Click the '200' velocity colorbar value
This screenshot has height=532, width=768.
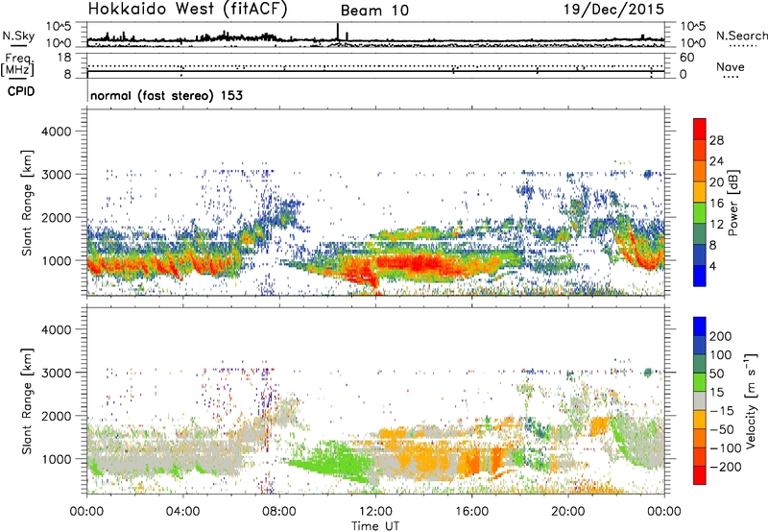721,336
